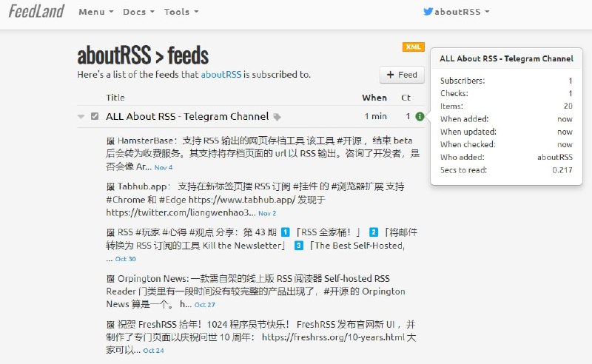This screenshot has height=364, width=592.
Task: Click the image icon before HamsterBase item
Action: click(x=110, y=140)
